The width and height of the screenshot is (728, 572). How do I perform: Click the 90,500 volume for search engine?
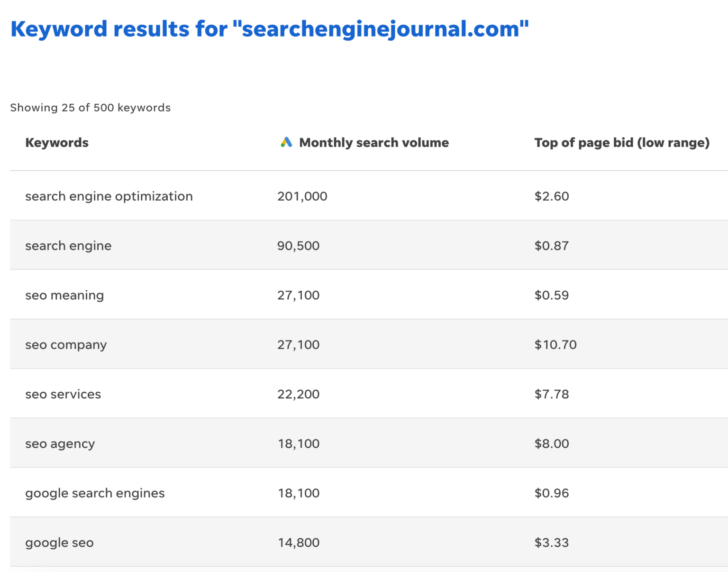click(x=298, y=245)
